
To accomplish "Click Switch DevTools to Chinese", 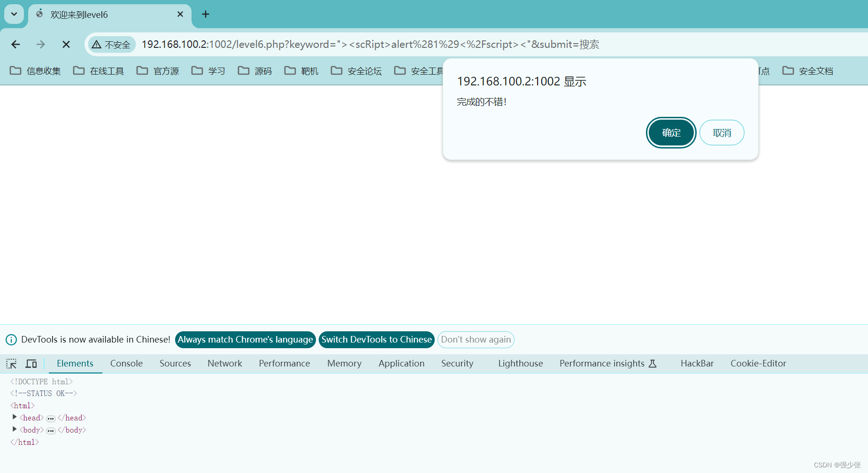I will pyautogui.click(x=376, y=340).
